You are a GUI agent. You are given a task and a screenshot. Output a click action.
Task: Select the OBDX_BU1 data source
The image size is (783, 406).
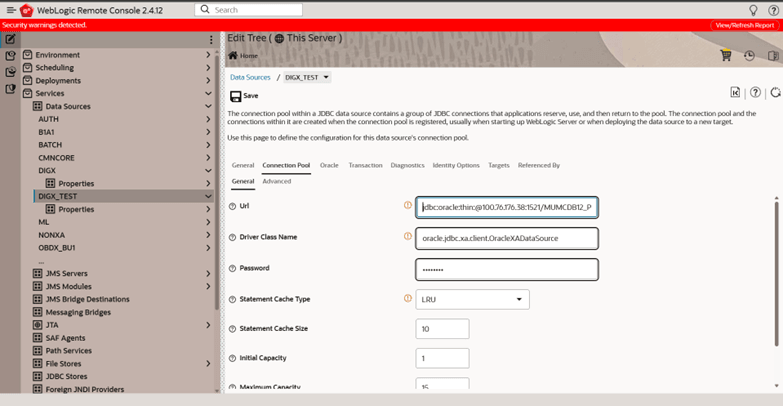57,248
